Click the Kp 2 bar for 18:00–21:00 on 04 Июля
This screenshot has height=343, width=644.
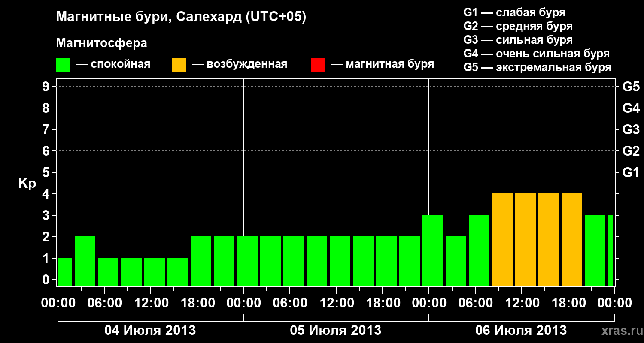pos(201,261)
